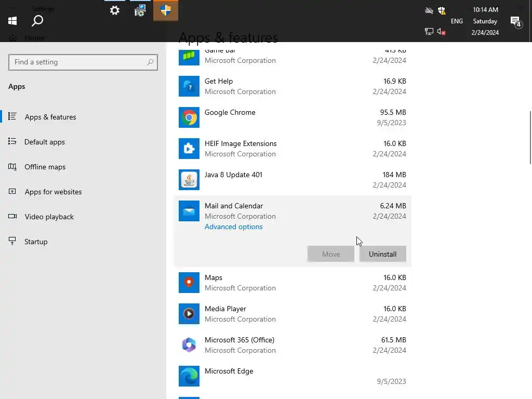Click the 61.5 MB size value
Viewport: 532px width, 399px height.
coord(394,340)
